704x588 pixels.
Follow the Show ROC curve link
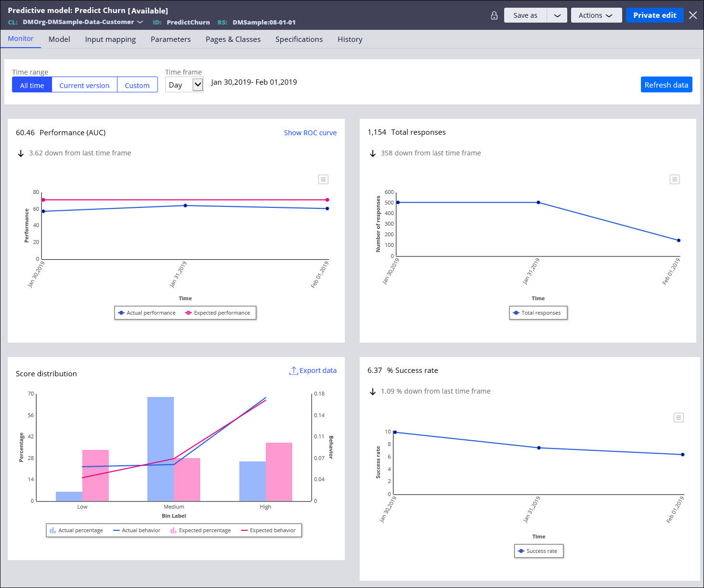(x=310, y=133)
